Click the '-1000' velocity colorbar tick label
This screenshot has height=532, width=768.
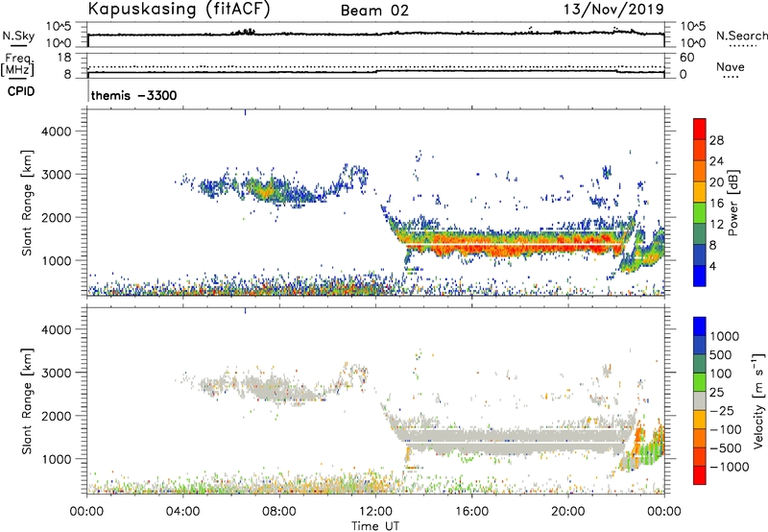point(730,467)
